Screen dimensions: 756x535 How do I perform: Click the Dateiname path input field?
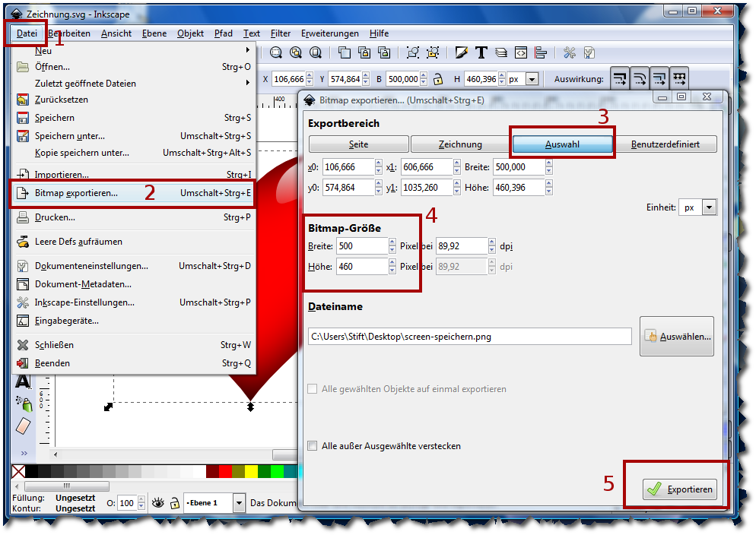click(469, 336)
